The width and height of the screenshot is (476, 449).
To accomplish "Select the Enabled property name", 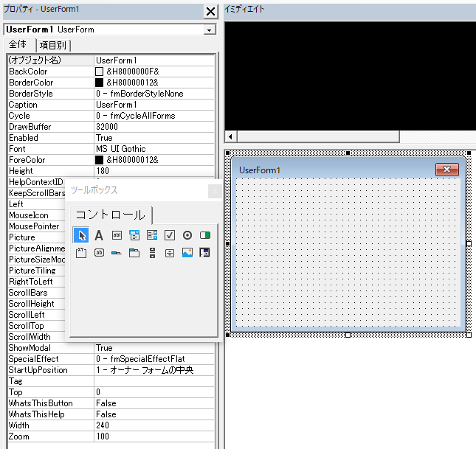I will [24, 138].
